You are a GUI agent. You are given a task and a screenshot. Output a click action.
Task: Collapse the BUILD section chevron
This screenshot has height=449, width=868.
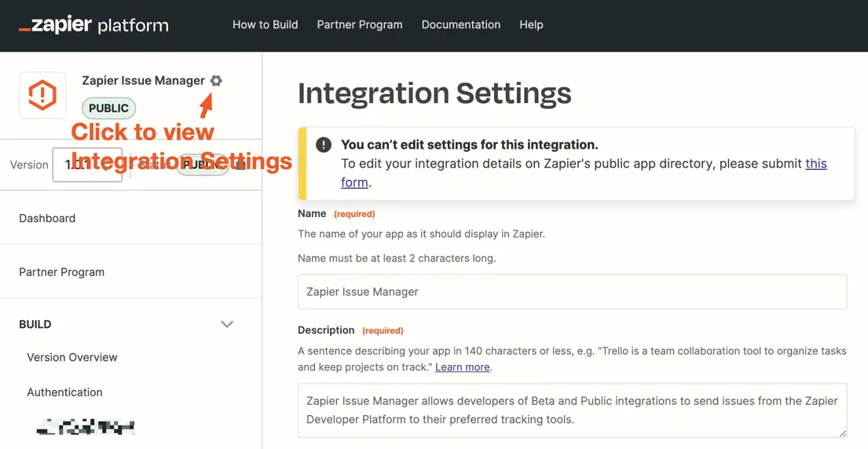227,324
